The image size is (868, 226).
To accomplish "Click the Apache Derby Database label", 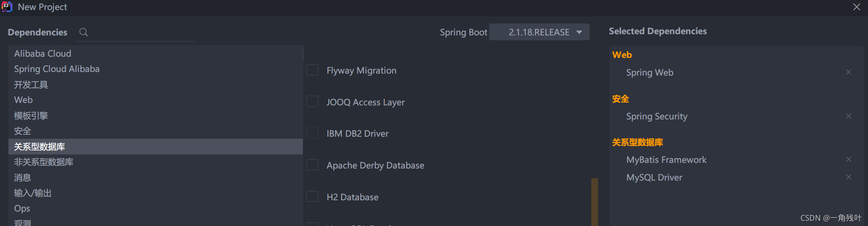I will [x=375, y=165].
